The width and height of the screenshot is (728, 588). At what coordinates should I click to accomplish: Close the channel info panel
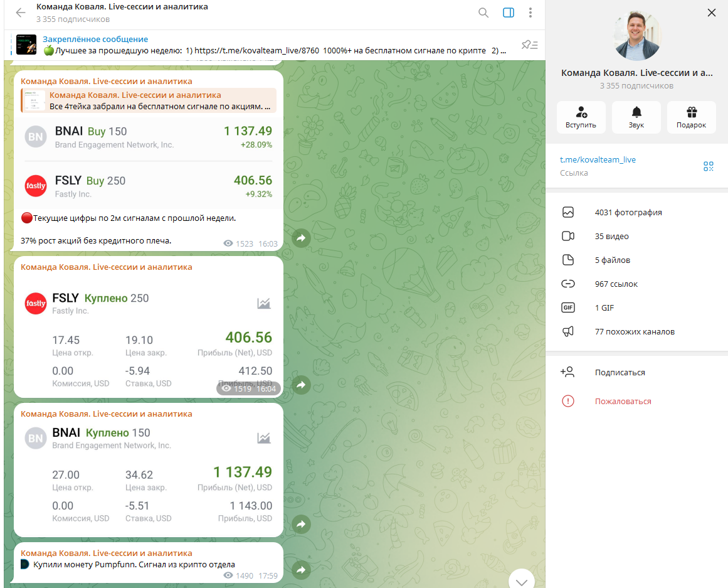711,13
